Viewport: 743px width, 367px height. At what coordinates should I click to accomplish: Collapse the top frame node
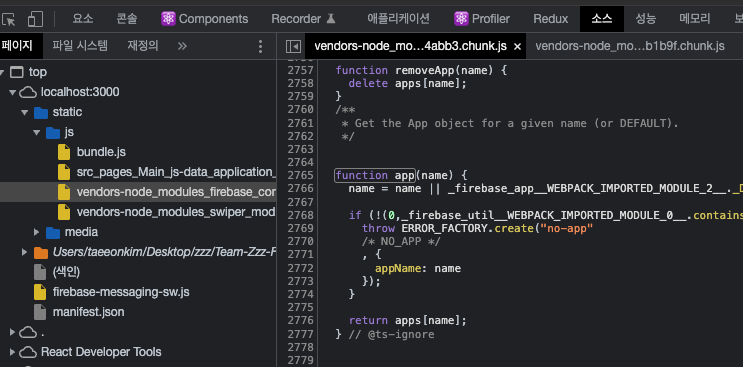(x=2, y=72)
